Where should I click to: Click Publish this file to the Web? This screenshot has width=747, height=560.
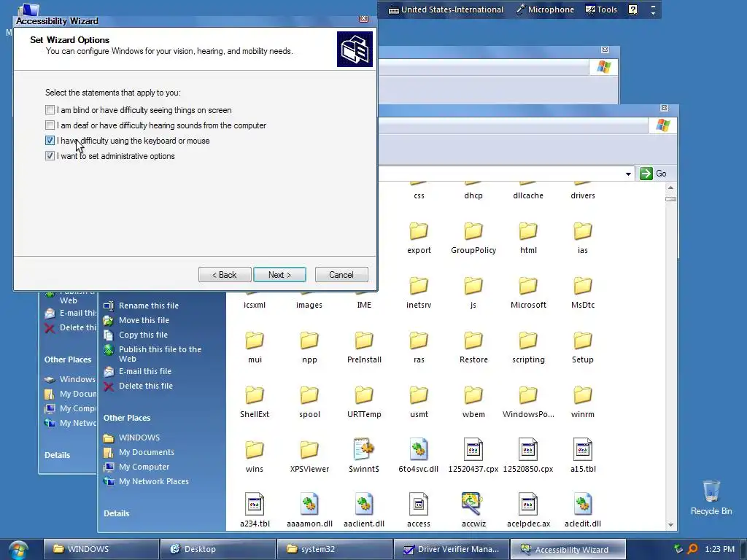[160, 354]
